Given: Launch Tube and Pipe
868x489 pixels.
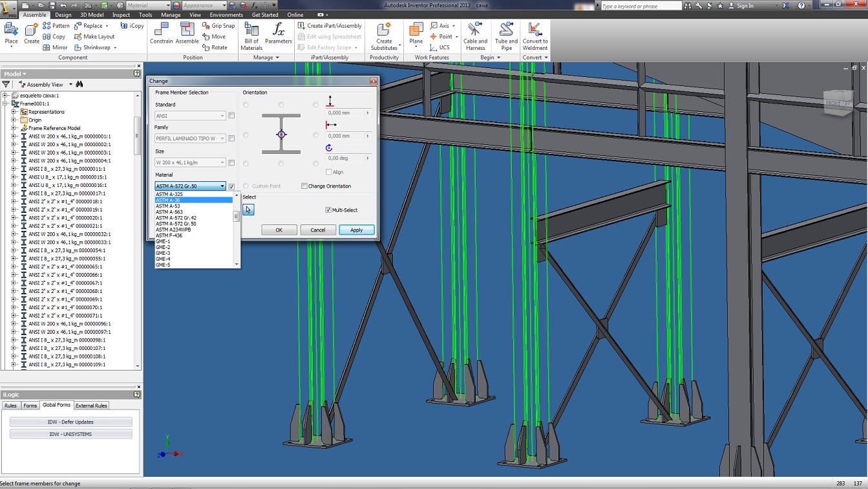Looking at the screenshot, I should coord(506,36).
